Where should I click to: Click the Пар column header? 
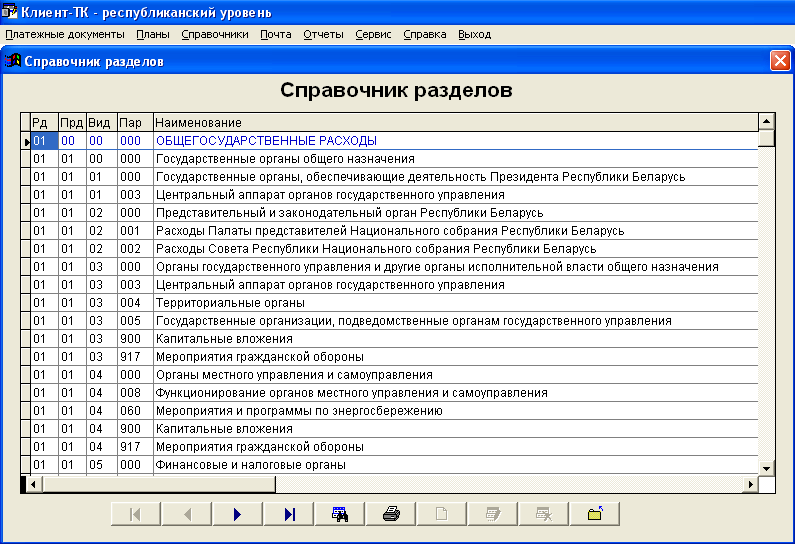[x=135, y=122]
